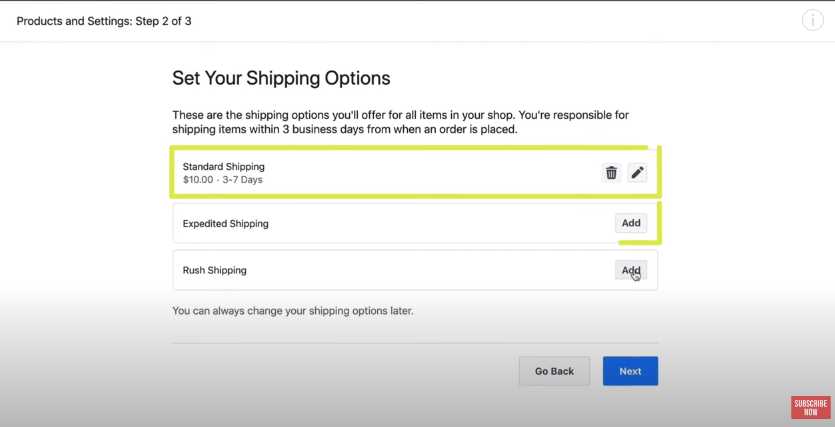This screenshot has height=427, width=835.
Task: Click empty area inside Standard Shipping card
Action: (x=426, y=173)
